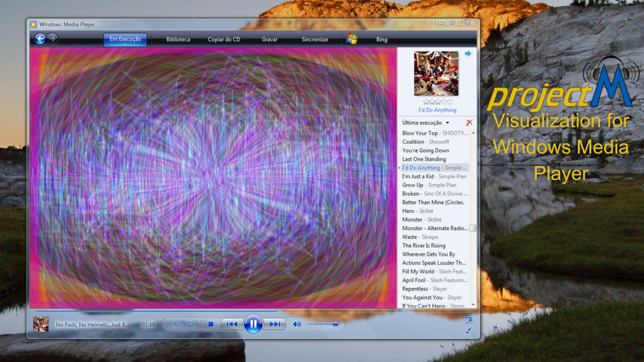Clear the playlist with the red X
The image size is (644, 362).
[x=469, y=122]
